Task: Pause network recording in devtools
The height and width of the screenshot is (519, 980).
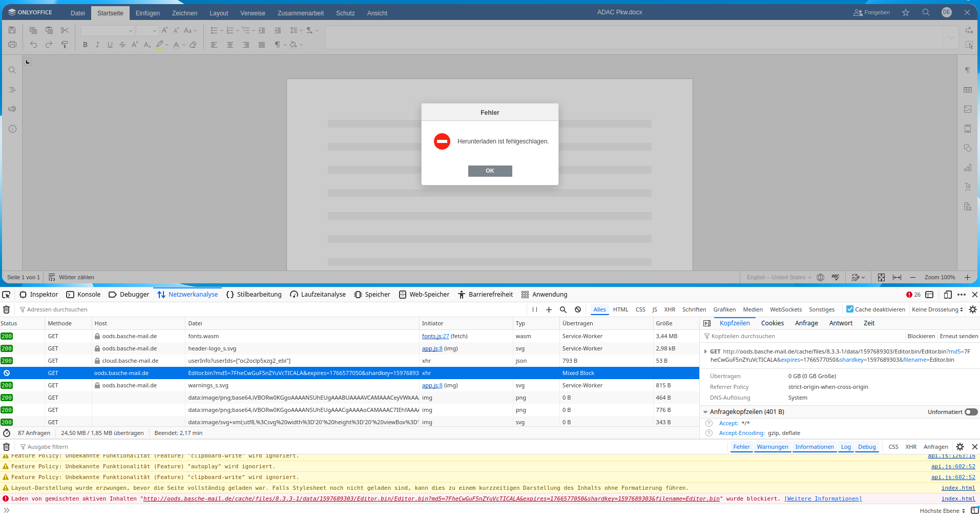Action: [x=535, y=309]
